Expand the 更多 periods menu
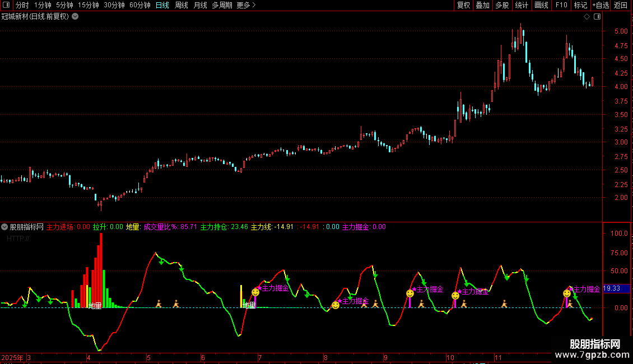 (x=246, y=5)
